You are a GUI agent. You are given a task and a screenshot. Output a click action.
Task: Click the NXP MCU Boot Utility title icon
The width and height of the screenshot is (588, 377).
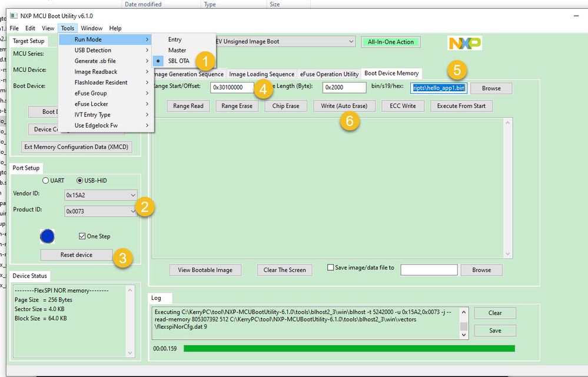(x=14, y=16)
